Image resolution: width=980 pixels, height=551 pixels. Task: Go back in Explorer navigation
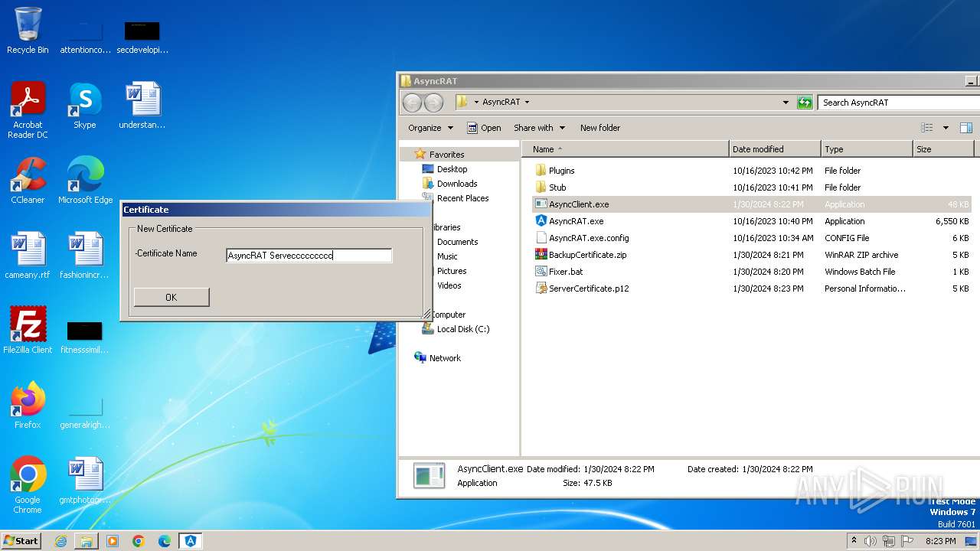tap(412, 103)
